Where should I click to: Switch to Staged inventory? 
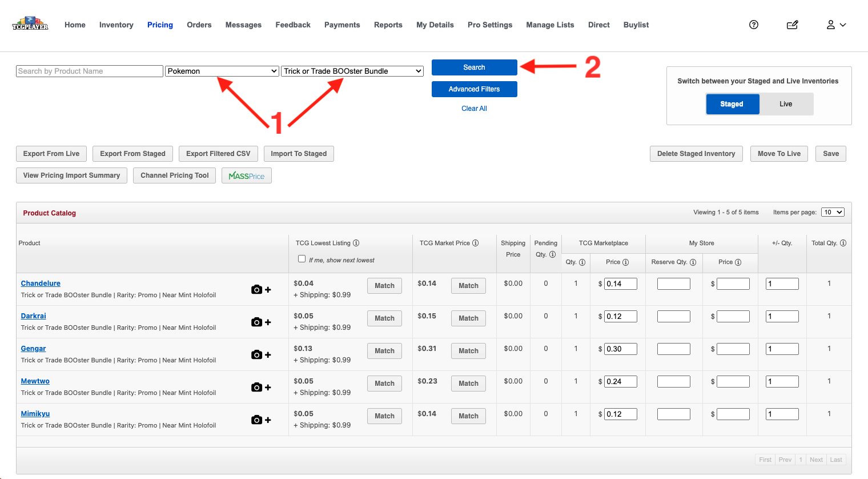[x=732, y=104]
